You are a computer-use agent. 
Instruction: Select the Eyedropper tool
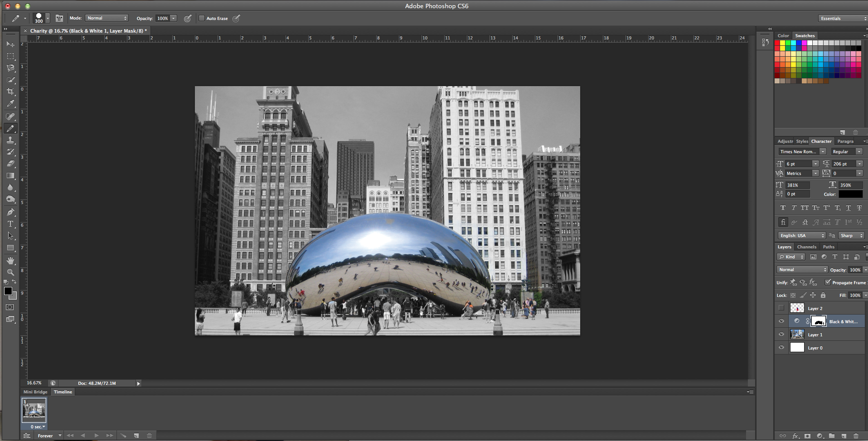[10, 103]
